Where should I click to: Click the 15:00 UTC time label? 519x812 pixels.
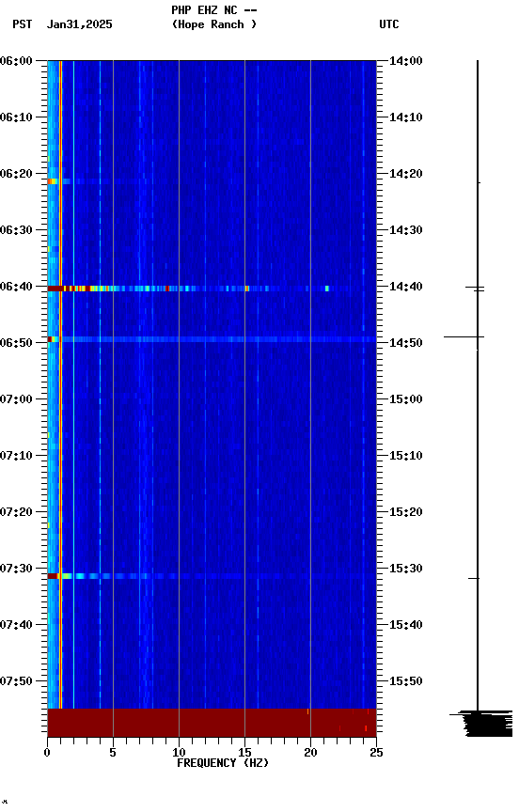click(x=406, y=399)
